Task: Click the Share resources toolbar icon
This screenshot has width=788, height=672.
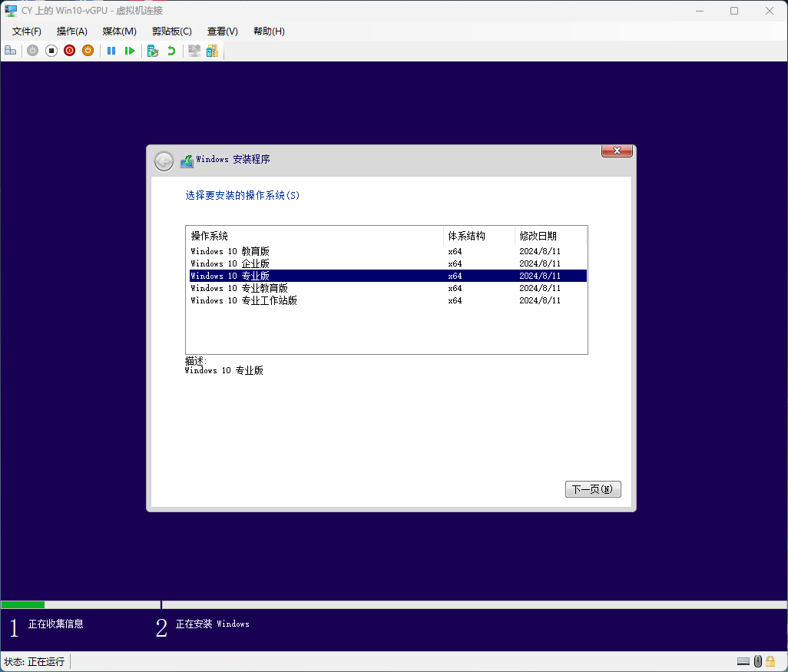Action: pos(212,51)
